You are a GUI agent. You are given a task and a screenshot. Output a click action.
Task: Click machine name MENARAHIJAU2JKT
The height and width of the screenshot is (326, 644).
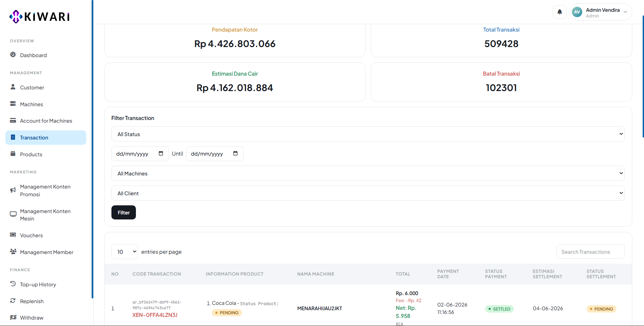(x=319, y=308)
